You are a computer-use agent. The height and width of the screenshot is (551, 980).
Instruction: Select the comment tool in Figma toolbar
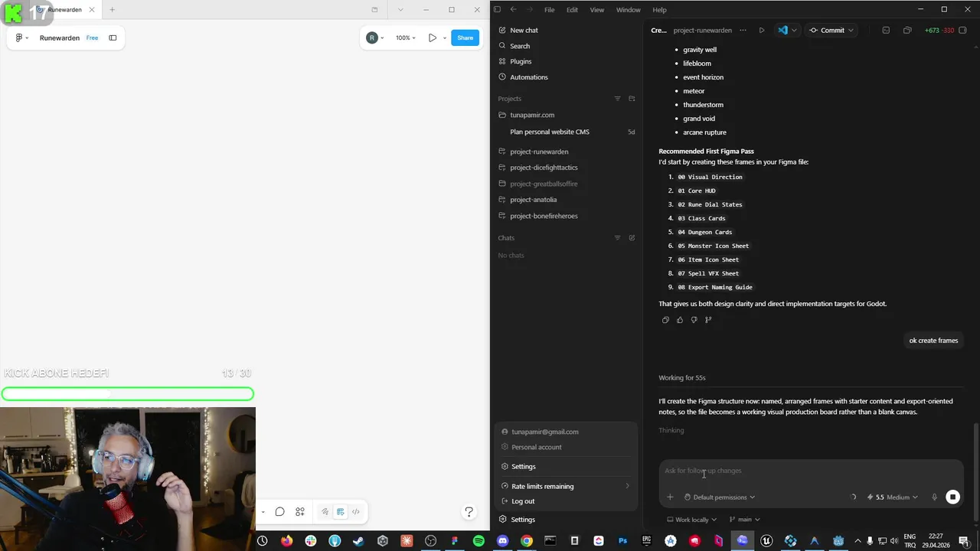pos(279,512)
